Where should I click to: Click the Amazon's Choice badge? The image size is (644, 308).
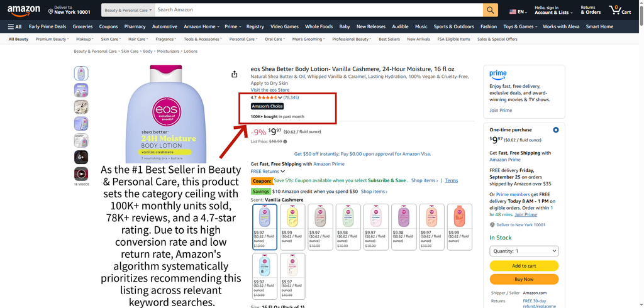(x=267, y=106)
